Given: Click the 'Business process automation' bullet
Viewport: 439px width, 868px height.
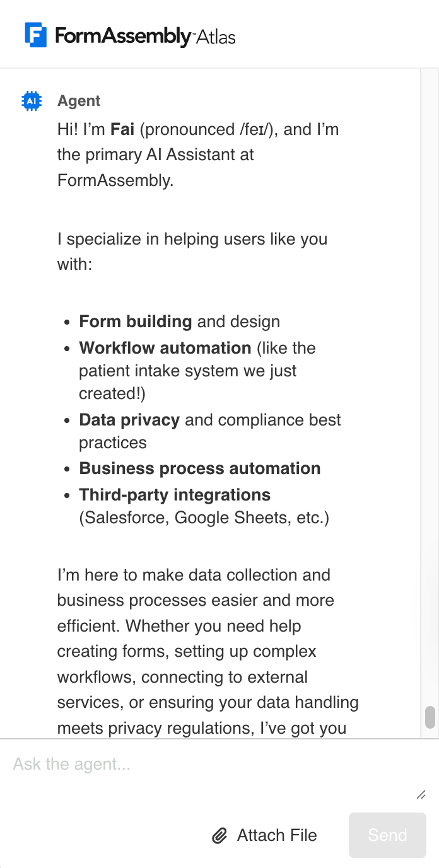Looking at the screenshot, I should (x=199, y=468).
